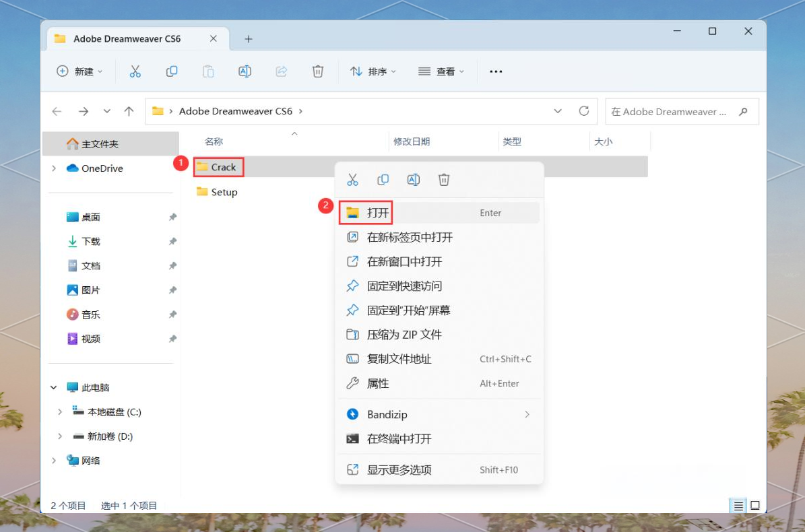Screen dimensions: 805x532
Task: Open the 查看 view dropdown
Action: 441,71
